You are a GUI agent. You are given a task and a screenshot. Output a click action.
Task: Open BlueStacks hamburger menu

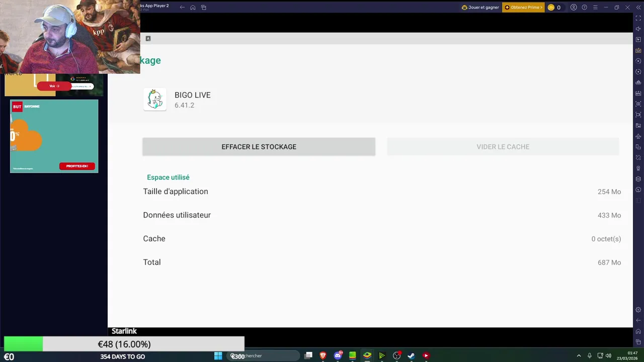click(595, 8)
